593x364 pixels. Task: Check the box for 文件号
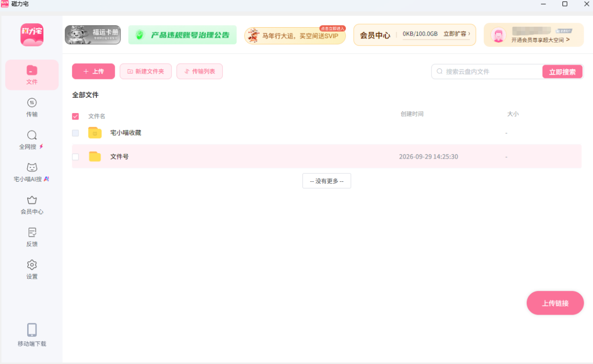pos(76,157)
